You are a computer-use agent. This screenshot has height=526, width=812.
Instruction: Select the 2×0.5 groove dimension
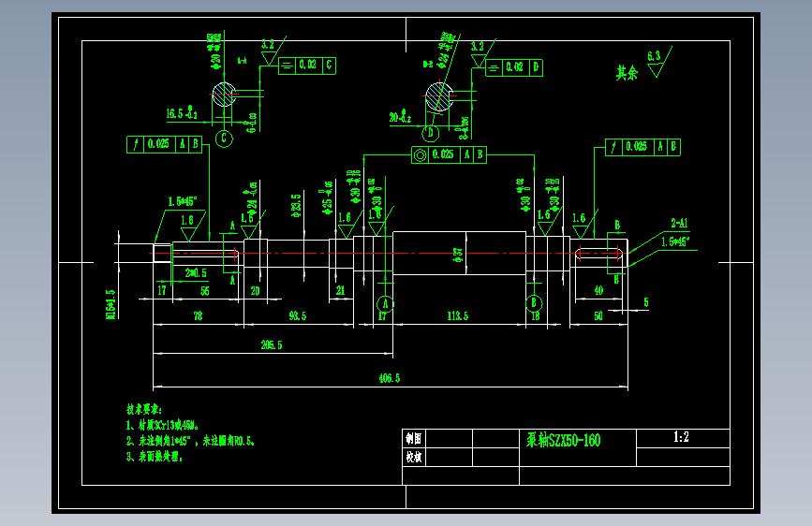[196, 273]
